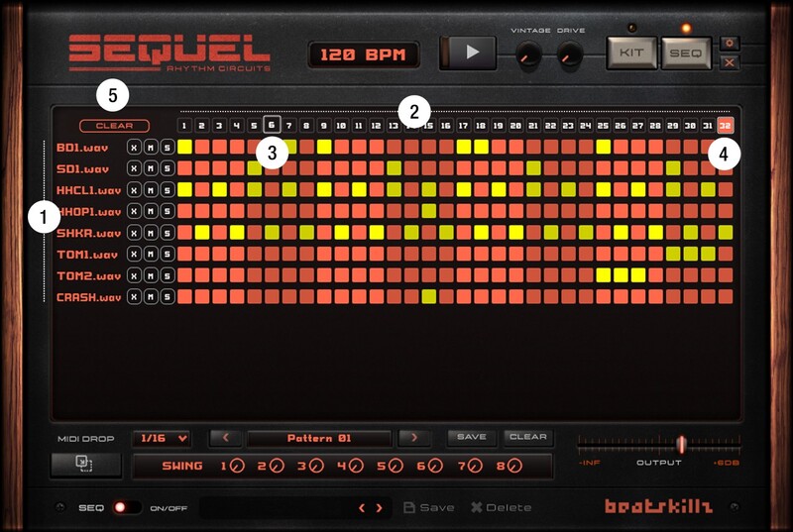793x532 pixels.
Task: Click the 120 BPM tempo display
Action: click(x=363, y=54)
